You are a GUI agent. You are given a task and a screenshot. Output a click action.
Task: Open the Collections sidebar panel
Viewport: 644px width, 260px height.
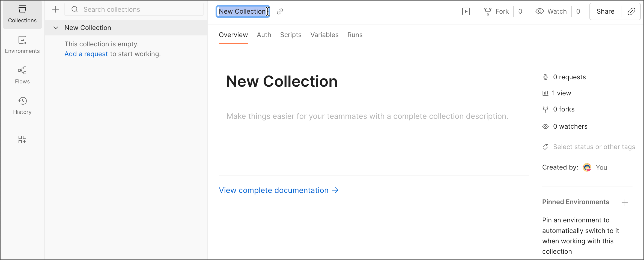pos(22,13)
